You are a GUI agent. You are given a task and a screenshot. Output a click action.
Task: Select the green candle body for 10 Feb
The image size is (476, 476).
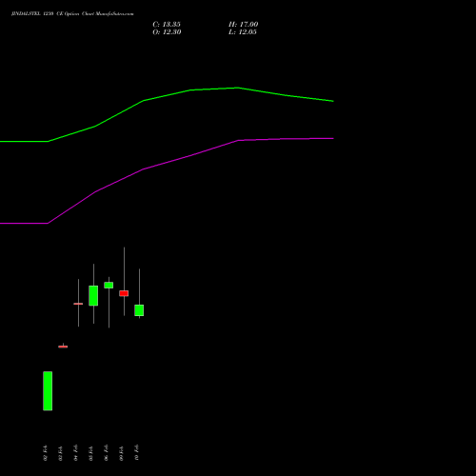pos(139,310)
